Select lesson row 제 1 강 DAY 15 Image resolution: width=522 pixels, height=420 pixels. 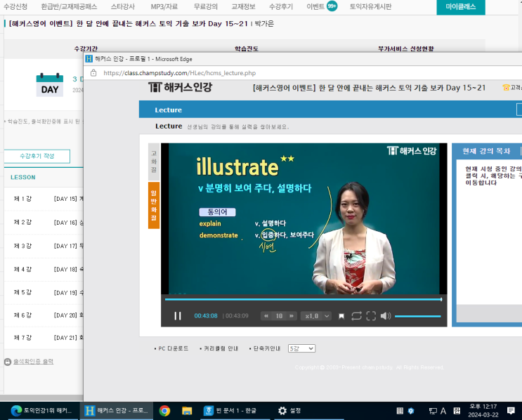tap(44, 199)
